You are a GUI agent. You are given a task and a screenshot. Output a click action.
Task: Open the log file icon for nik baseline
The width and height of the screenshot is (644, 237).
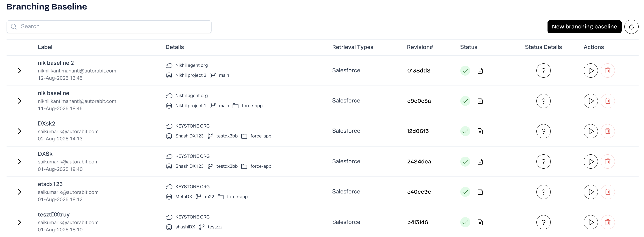point(480,101)
